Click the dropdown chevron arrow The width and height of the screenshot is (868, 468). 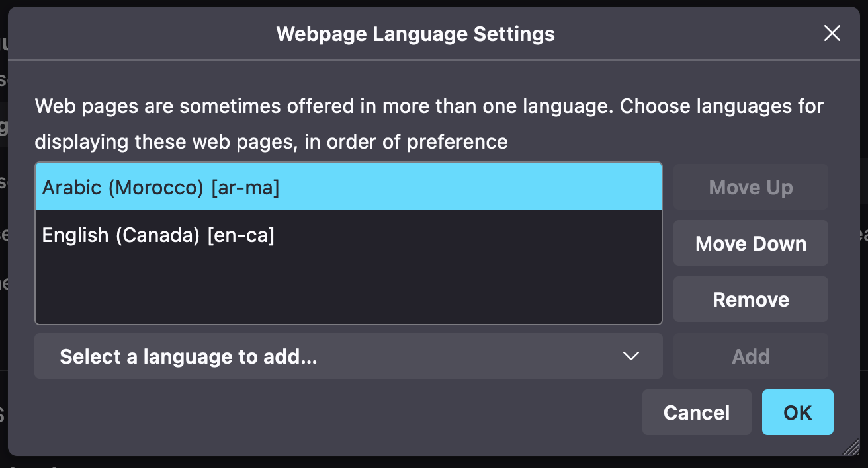(630, 356)
